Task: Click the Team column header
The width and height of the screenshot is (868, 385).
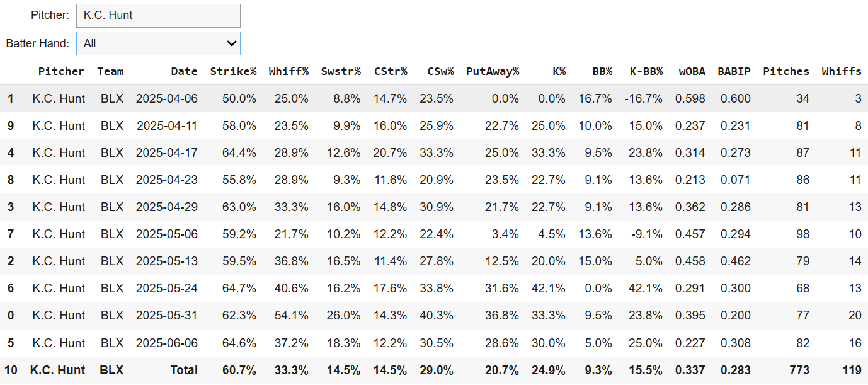Action: pos(110,71)
